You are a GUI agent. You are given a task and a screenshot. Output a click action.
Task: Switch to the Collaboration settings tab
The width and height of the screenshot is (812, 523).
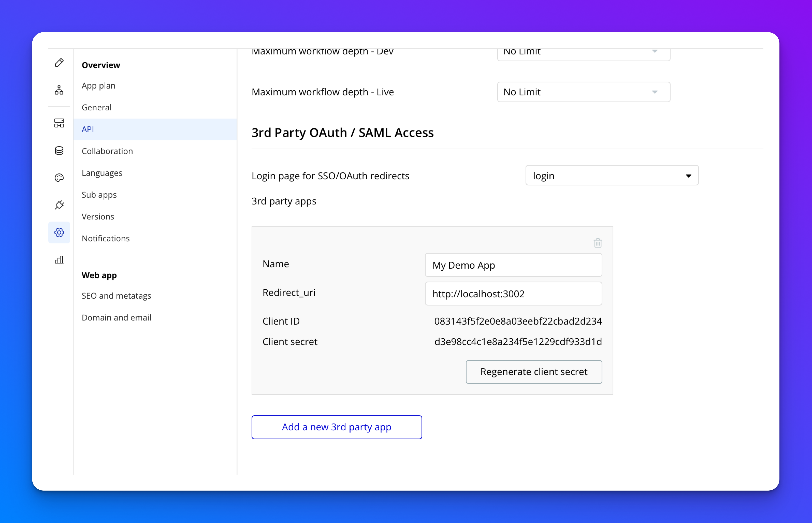[x=107, y=151]
